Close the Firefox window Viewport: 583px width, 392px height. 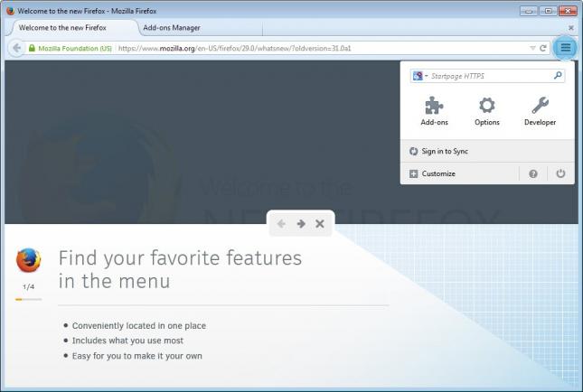(568, 11)
